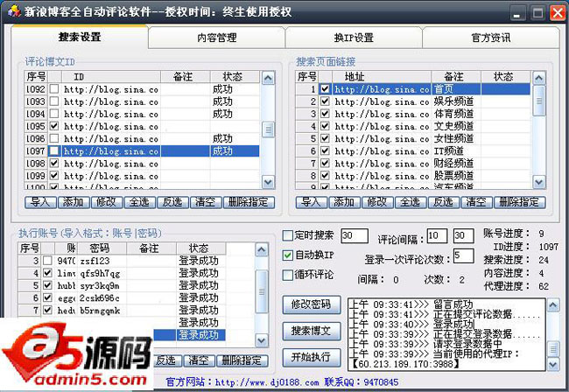Image resolution: width=569 pixels, height=392 pixels.
Task: Click the second 评论间隔 field showing 30
Action: pyautogui.click(x=463, y=235)
